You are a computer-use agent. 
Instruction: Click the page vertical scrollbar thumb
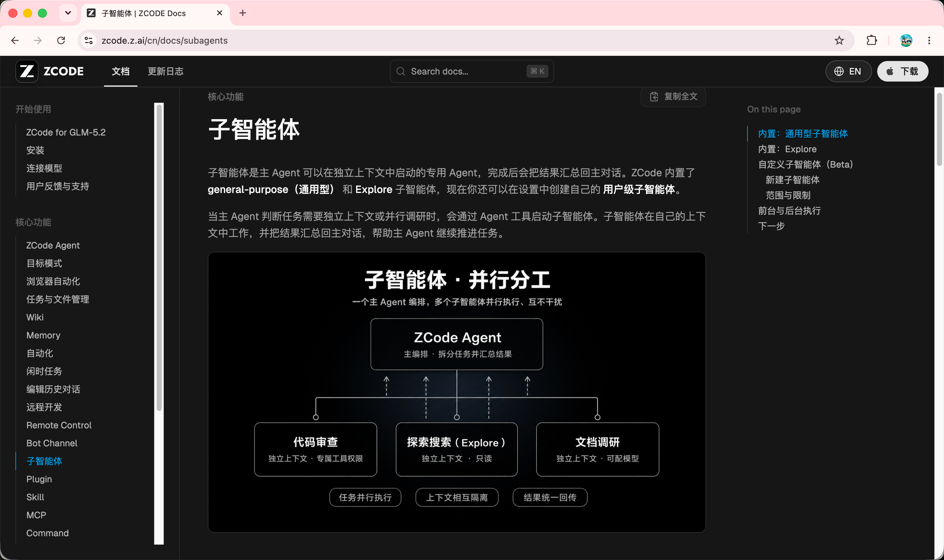click(x=939, y=129)
